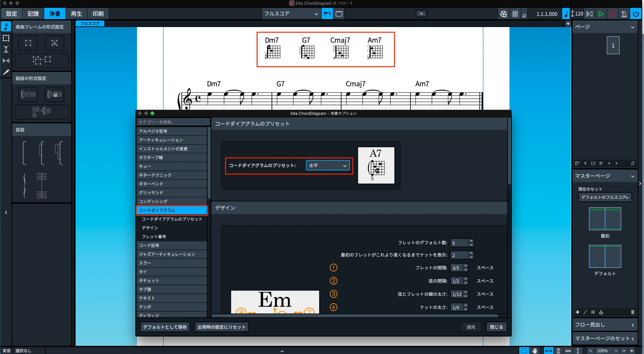Collapse the left panel with the arrow
This screenshot has width=644, height=354.
point(6,213)
